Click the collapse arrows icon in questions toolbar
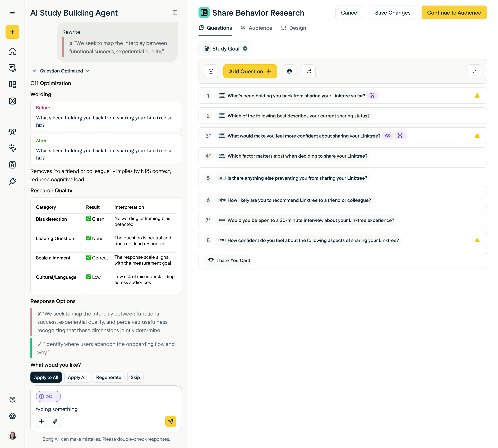Screen dimensions: 498x448 (x=474, y=71)
